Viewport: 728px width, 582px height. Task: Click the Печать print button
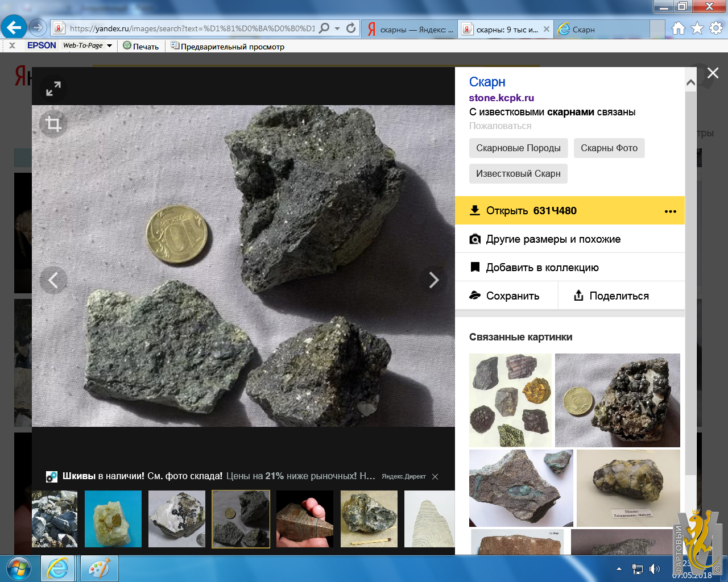141,46
